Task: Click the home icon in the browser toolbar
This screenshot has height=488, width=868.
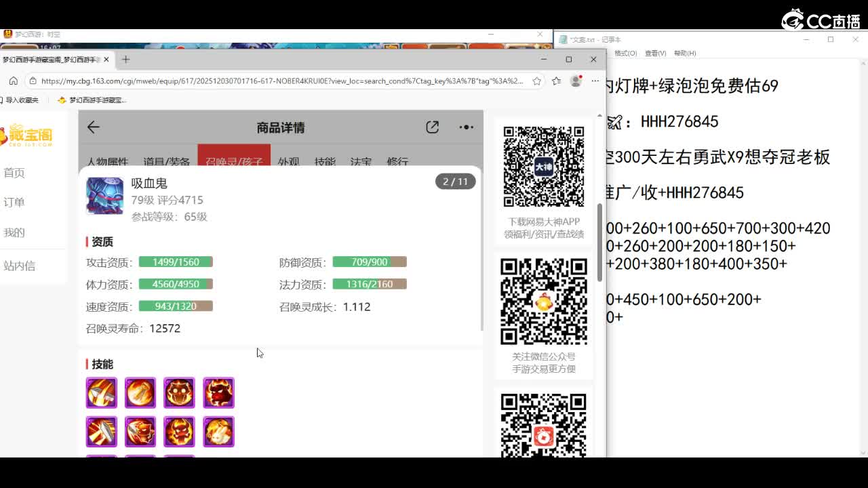Action: click(x=14, y=81)
